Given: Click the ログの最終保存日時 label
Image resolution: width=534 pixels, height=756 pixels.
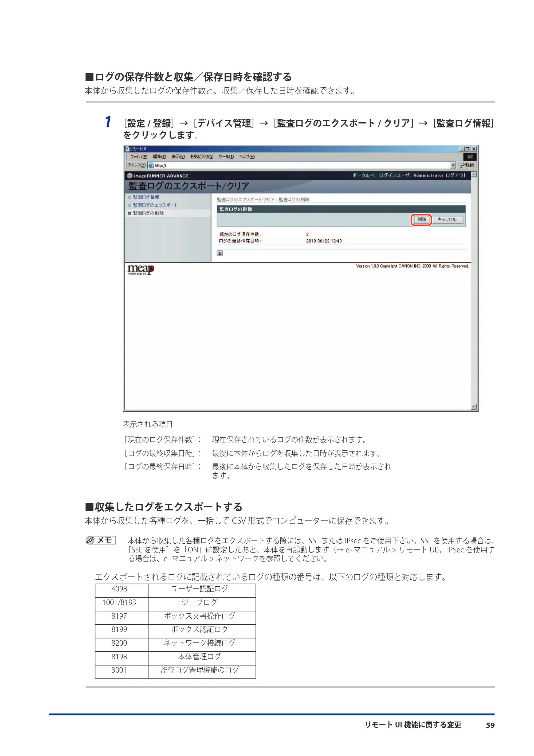Looking at the screenshot, I should pos(240,241).
